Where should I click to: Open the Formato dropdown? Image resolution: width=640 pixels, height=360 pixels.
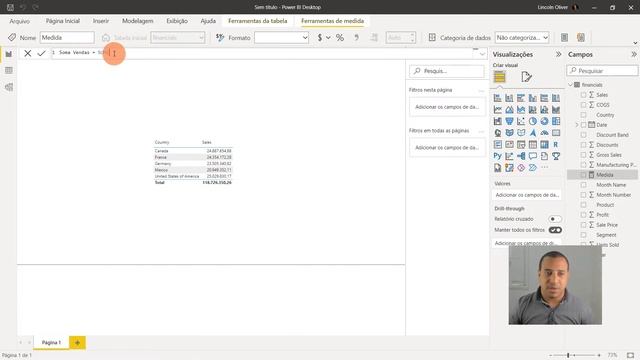point(281,38)
